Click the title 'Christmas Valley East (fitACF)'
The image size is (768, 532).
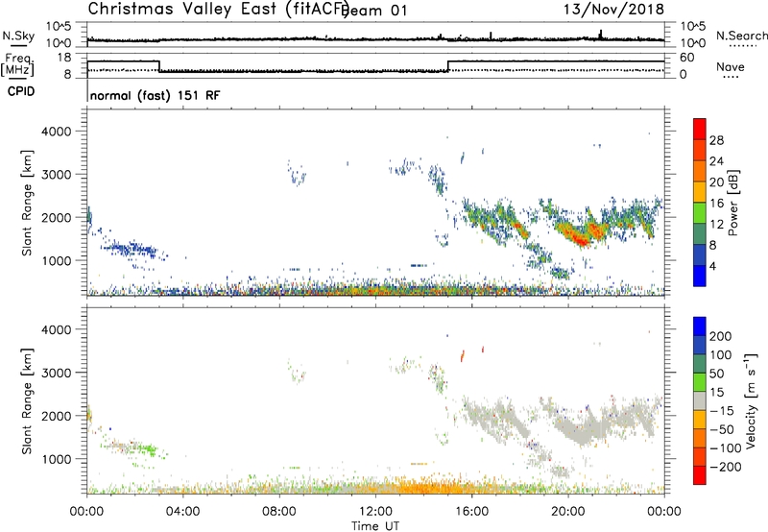coord(218,10)
